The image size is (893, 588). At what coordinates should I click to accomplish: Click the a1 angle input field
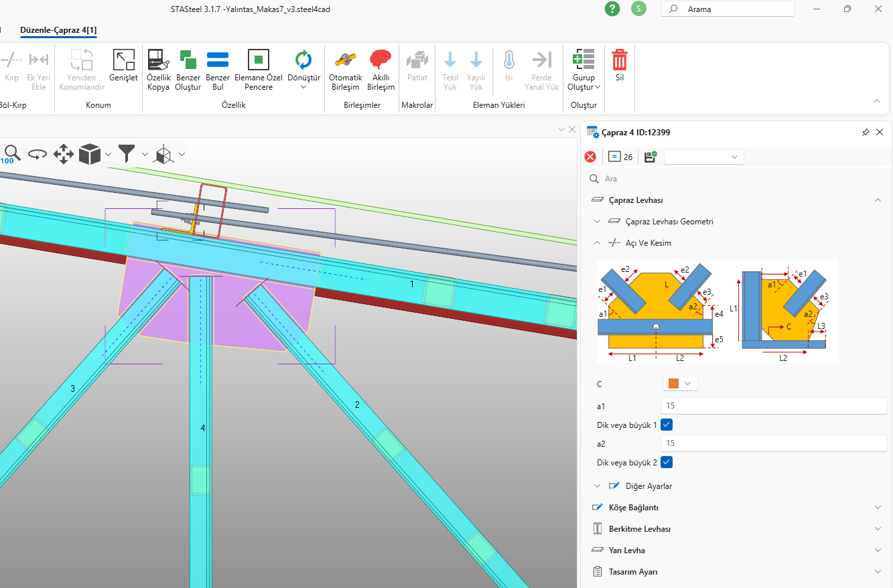point(773,406)
